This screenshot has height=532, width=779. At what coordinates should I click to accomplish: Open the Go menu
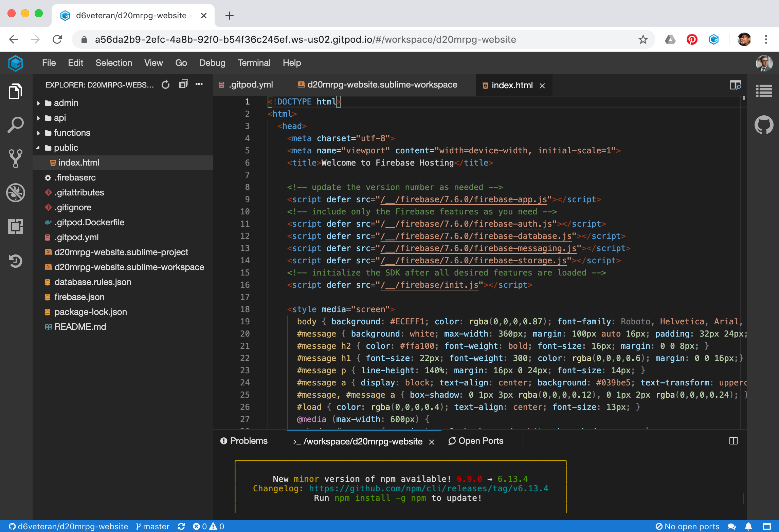coord(181,63)
